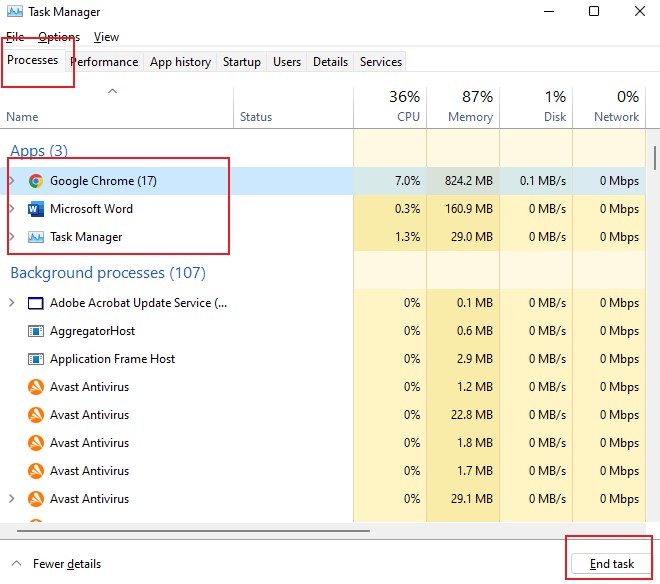Click the Task Manager title bar icon
Image resolution: width=660 pixels, height=584 pixels.
pyautogui.click(x=15, y=11)
